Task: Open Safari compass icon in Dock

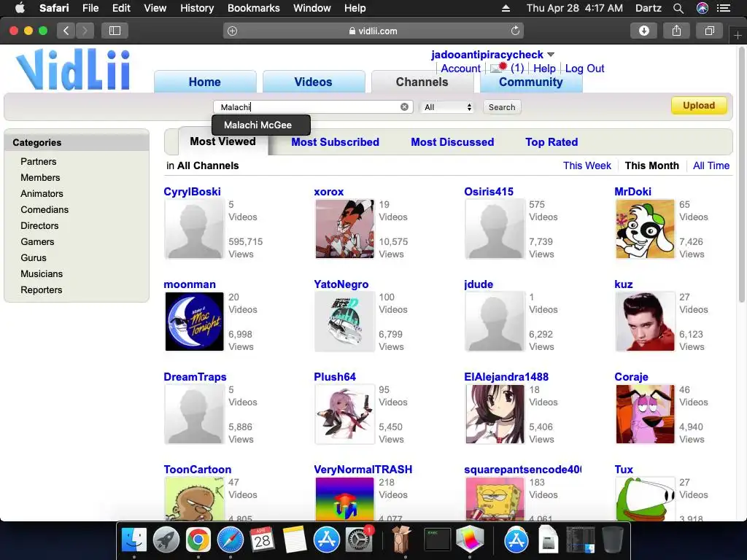Action: [231, 540]
